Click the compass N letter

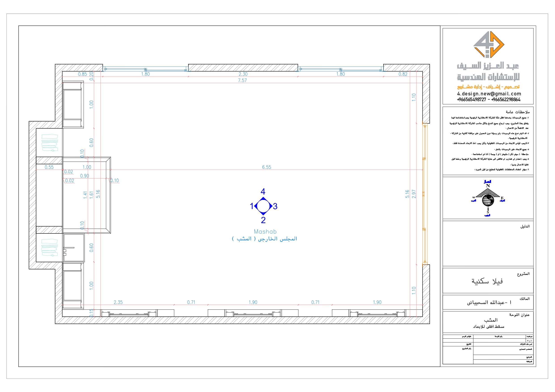click(x=488, y=186)
